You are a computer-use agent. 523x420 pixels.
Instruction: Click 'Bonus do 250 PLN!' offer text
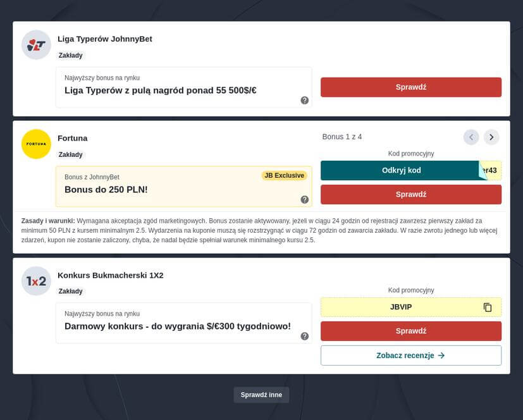coord(106,190)
